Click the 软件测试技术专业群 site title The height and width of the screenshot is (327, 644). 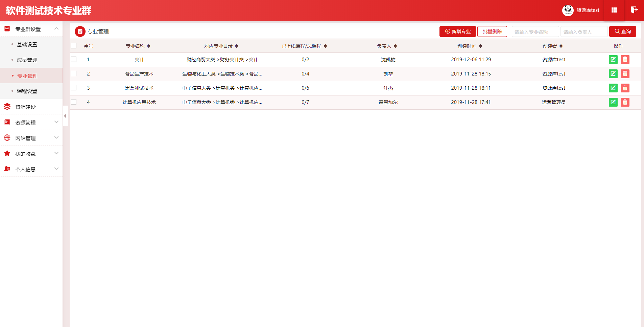point(49,10)
